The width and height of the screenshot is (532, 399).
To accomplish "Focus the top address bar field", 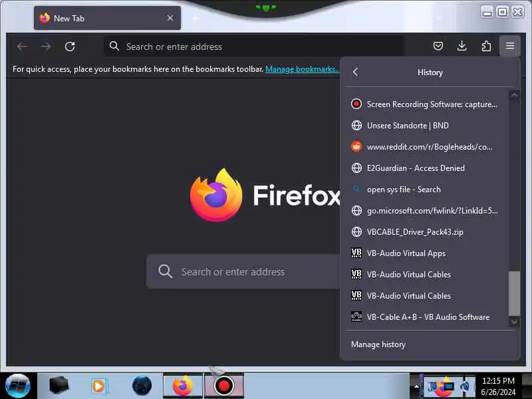I will click(x=254, y=46).
